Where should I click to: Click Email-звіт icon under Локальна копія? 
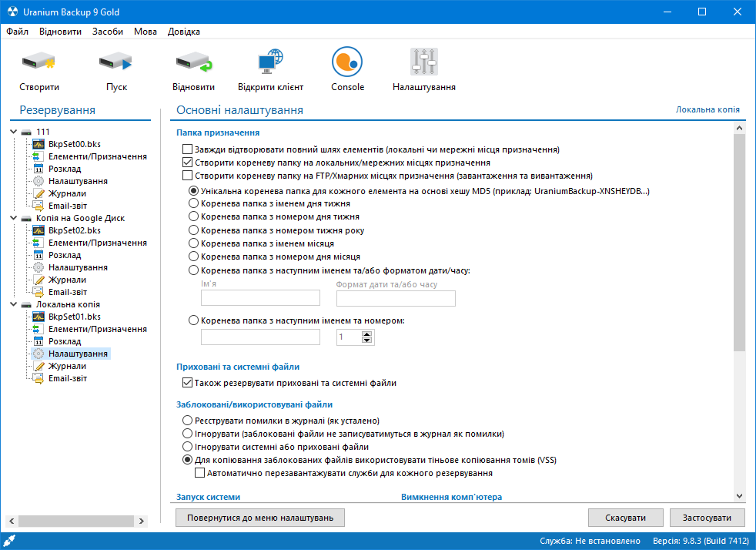(x=38, y=378)
